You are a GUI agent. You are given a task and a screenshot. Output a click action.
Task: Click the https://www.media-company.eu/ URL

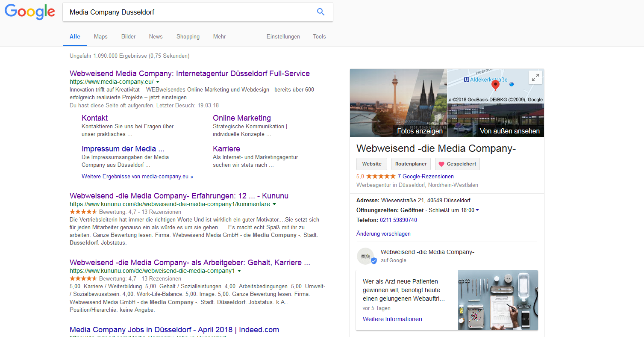112,82
